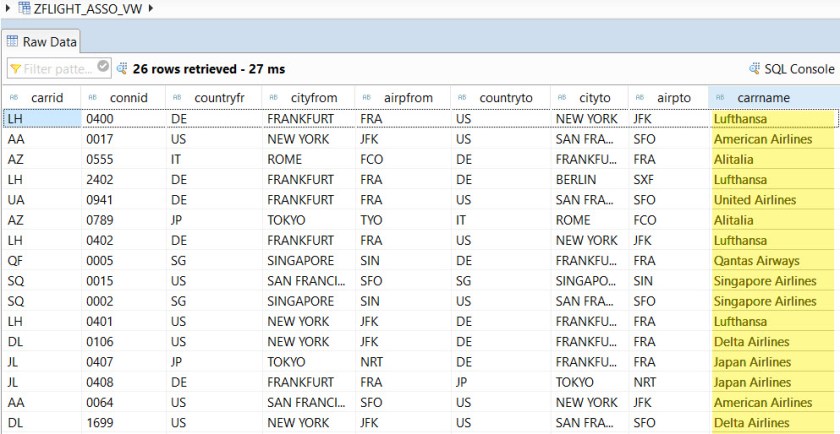
Task: Click the United Airlines carrname cell
Action: (754, 200)
